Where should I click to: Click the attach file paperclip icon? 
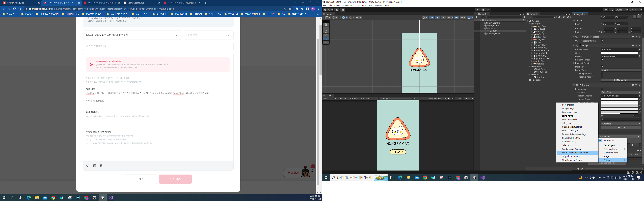pos(101,165)
